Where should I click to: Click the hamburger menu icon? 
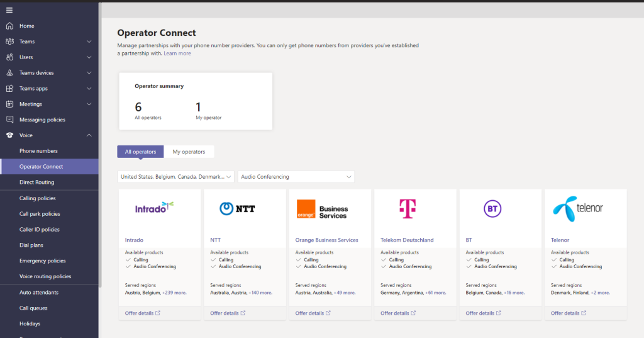pos(9,10)
